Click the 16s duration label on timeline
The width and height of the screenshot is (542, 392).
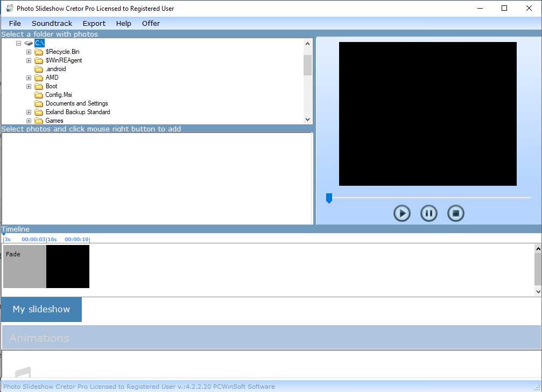pos(52,239)
